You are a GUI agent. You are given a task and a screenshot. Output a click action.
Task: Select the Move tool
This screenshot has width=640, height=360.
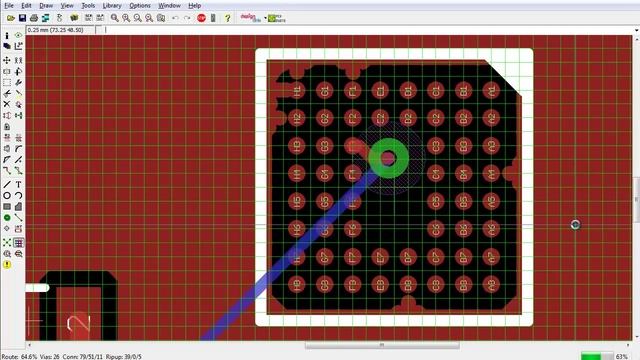pyautogui.click(x=7, y=60)
